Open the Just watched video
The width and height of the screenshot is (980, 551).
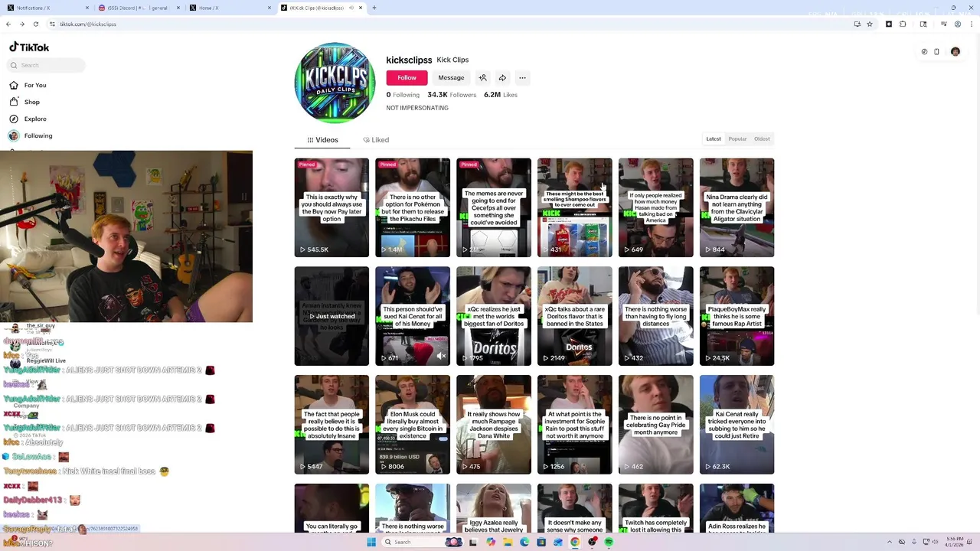pyautogui.click(x=332, y=316)
